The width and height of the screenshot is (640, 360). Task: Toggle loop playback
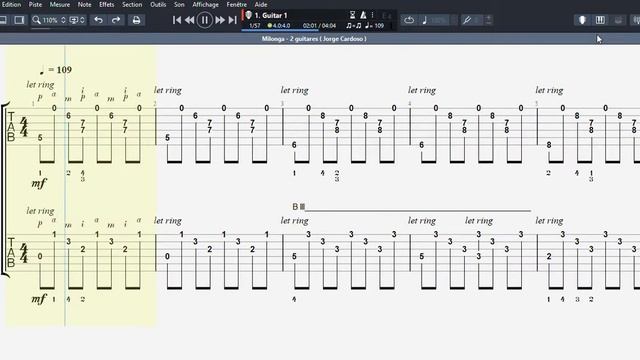pyautogui.click(x=409, y=20)
